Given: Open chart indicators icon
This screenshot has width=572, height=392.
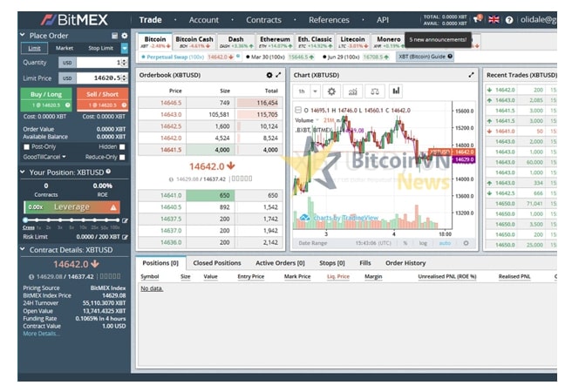Looking at the screenshot, I should 353,91.
